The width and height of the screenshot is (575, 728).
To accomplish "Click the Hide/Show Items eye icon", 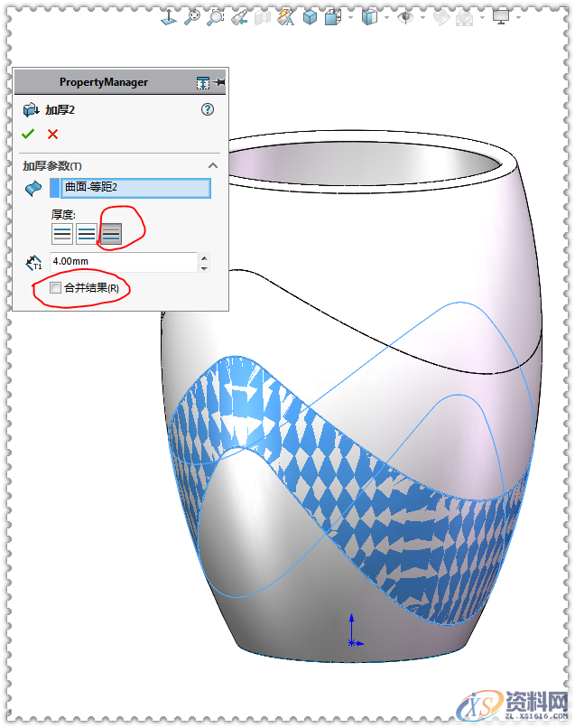I will pos(405,18).
